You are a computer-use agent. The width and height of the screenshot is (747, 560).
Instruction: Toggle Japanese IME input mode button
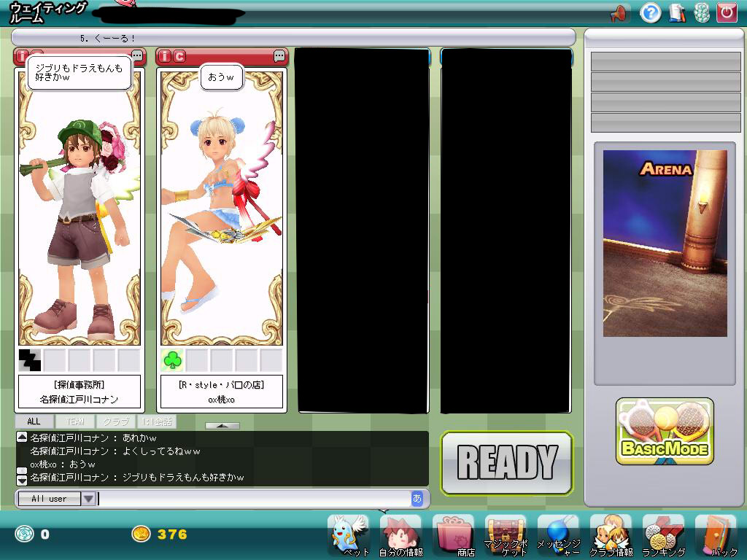[x=417, y=499]
